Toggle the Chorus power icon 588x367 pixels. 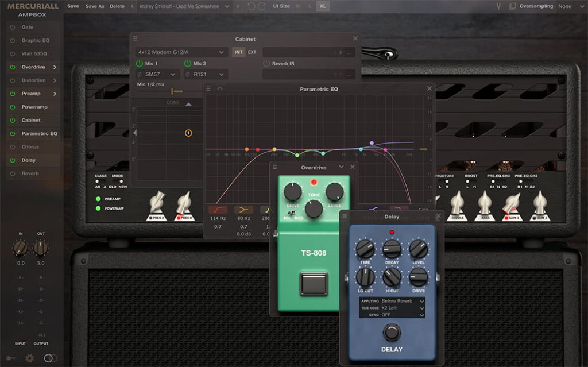click(13, 147)
